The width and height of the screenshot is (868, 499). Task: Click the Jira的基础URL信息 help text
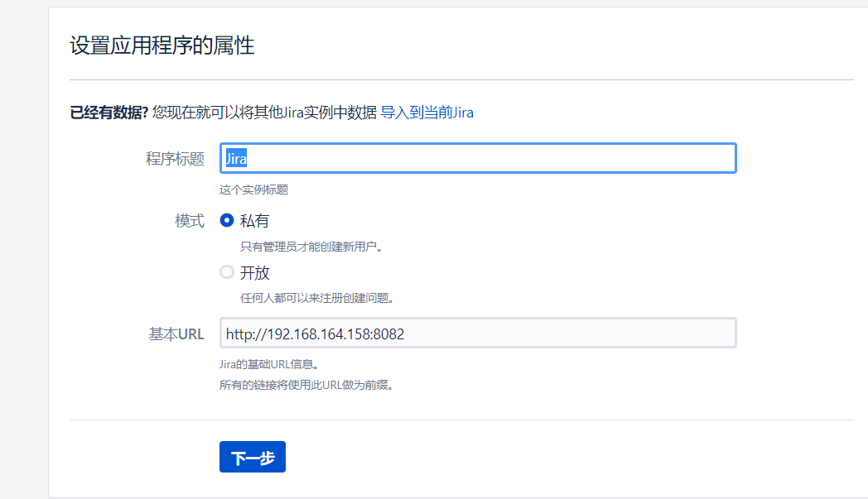(269, 363)
